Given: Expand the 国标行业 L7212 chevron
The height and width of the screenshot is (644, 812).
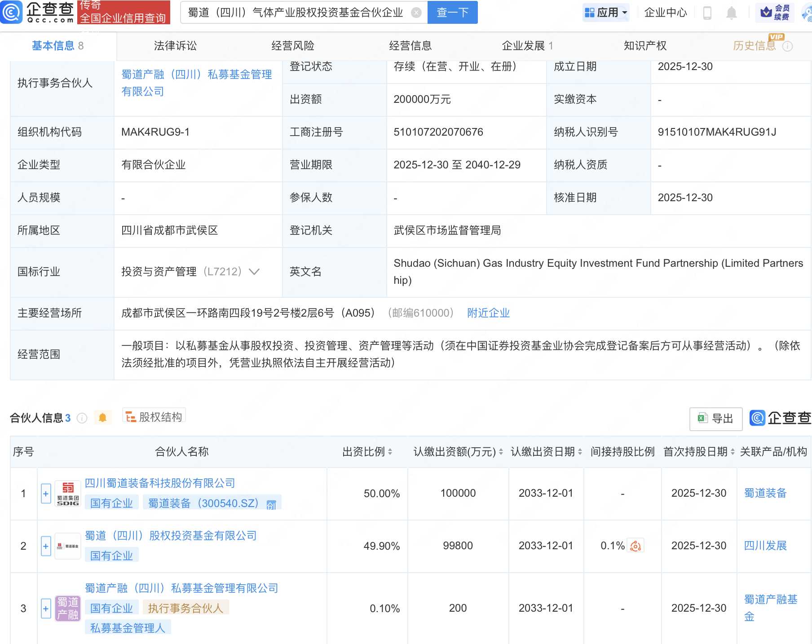Looking at the screenshot, I should click(254, 272).
